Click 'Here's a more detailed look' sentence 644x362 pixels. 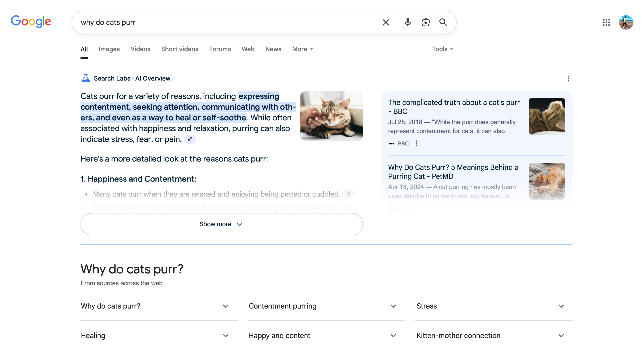174,159
